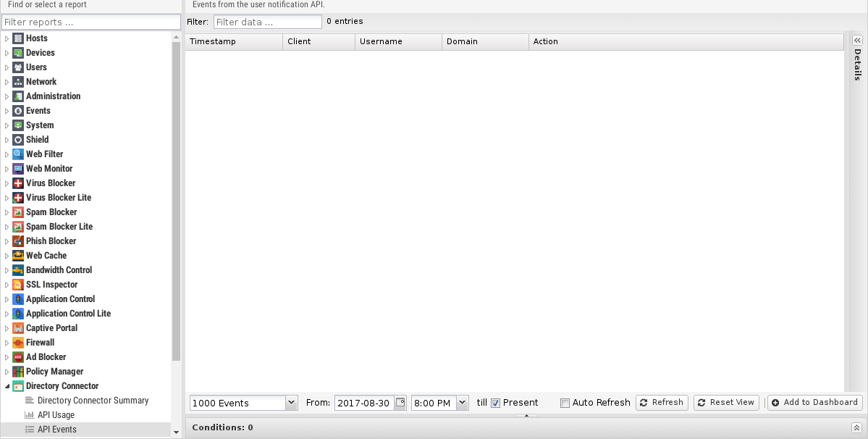Click the Shield category icon
The image size is (868, 439).
point(17,140)
